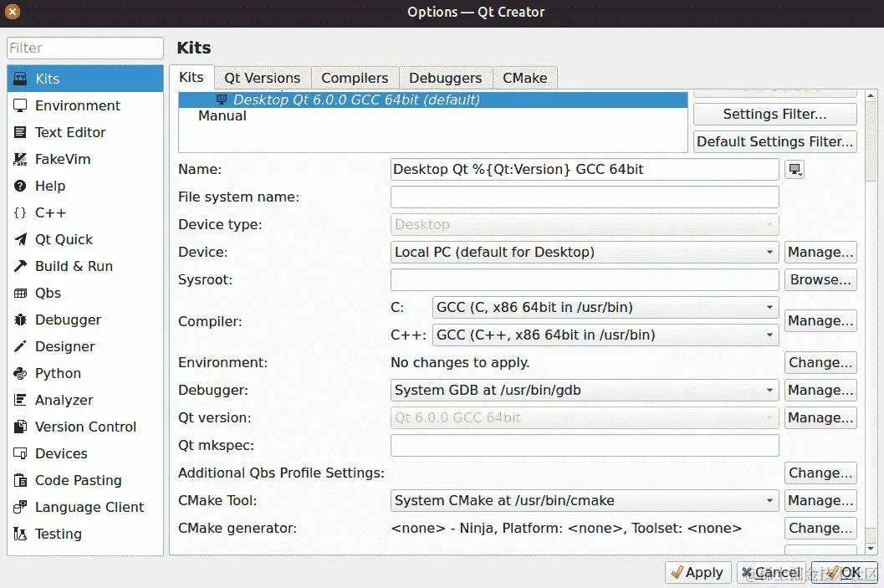Close the Options dialog with the X button

(x=13, y=11)
